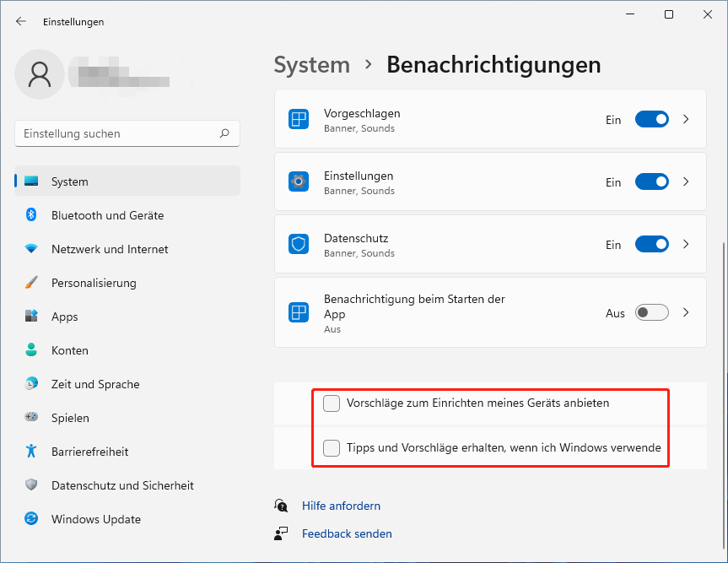The width and height of the screenshot is (728, 563).
Task: Click the Einstellungen gear app icon
Action: pyautogui.click(x=299, y=181)
